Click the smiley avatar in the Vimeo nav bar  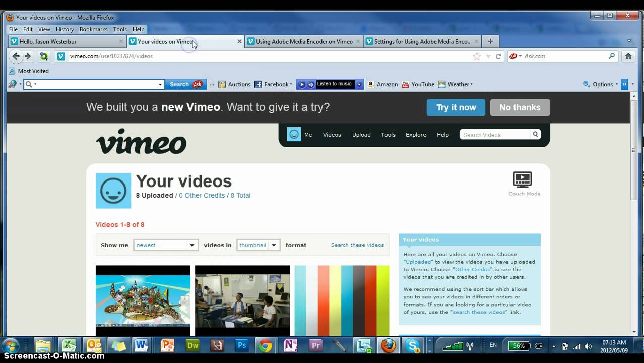tap(294, 134)
